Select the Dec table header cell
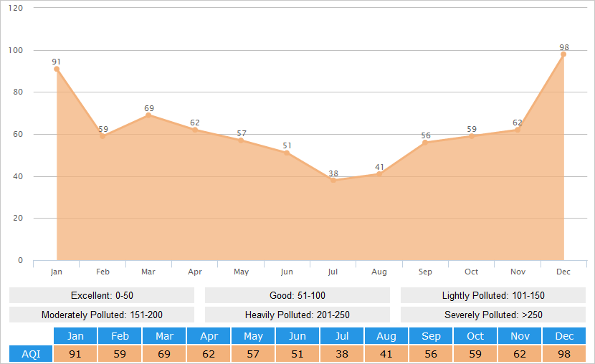The height and width of the screenshot is (364, 595). coord(564,336)
